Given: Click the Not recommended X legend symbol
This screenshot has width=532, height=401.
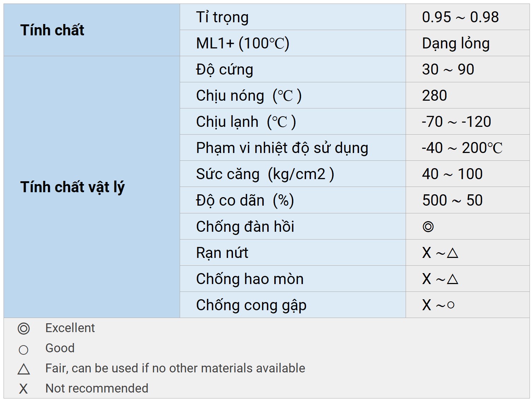Looking at the screenshot, I should (23, 389).
